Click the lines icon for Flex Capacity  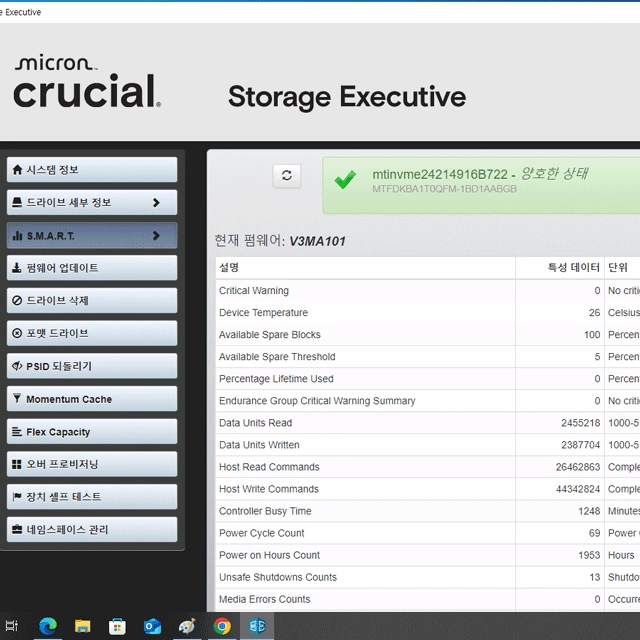[x=17, y=431]
